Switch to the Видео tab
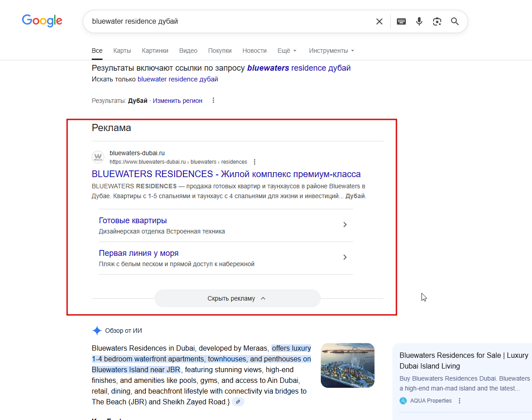 [x=188, y=51]
